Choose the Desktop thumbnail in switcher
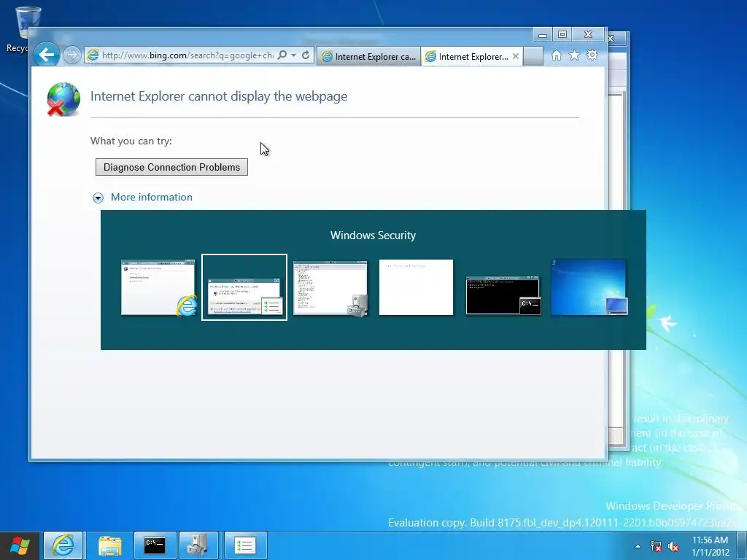Viewport: 747px width, 560px height. (x=589, y=287)
